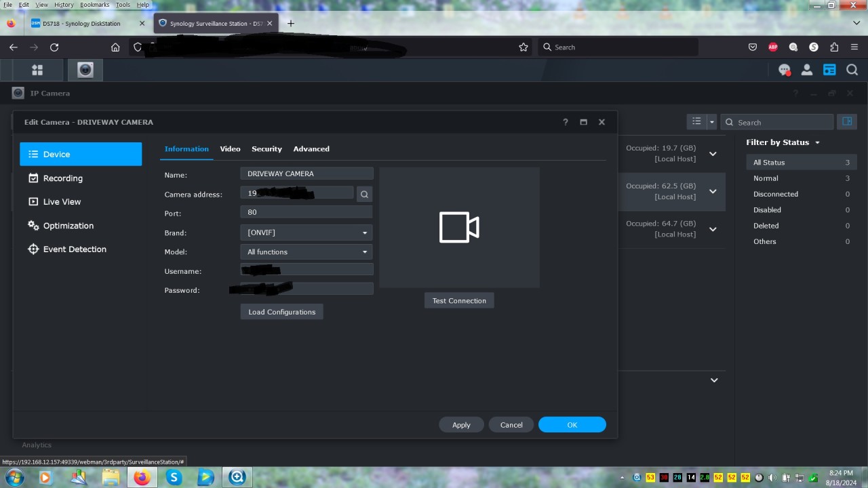Click the Surveillance Station global search magnifier
The height and width of the screenshot is (488, 868).
coord(852,70)
